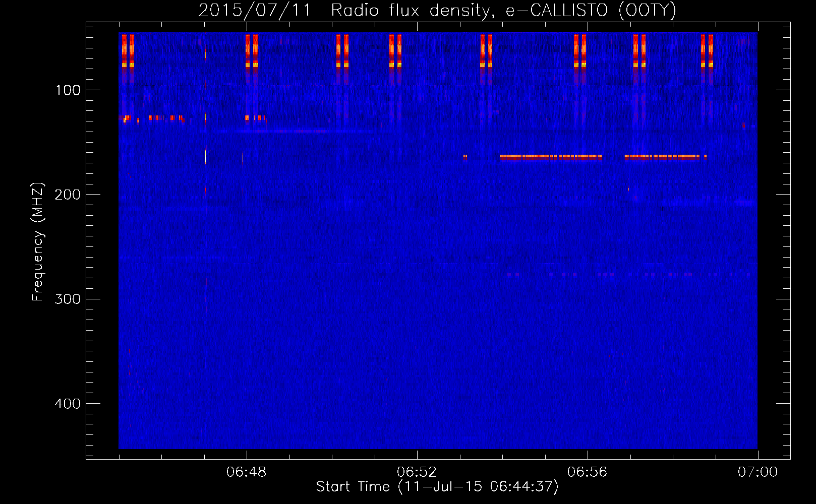Click the 'Frequency (MHZ)' axis label

click(38, 242)
